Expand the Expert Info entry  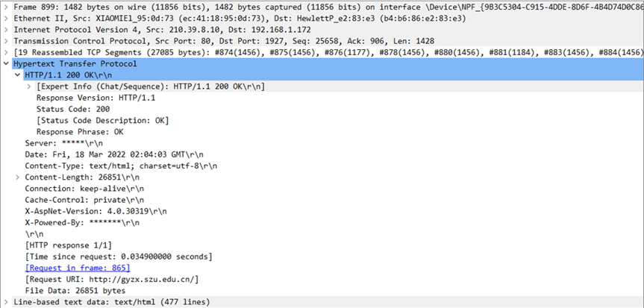pos(29,87)
